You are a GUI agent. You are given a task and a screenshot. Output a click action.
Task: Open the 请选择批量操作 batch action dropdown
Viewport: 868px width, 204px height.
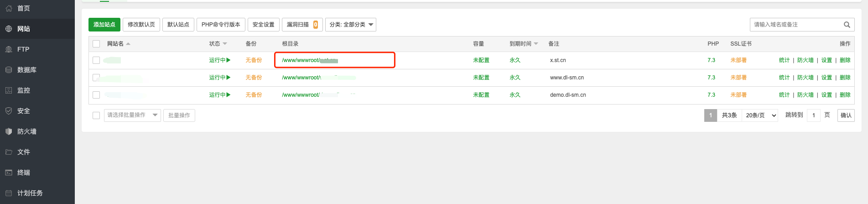tap(132, 115)
